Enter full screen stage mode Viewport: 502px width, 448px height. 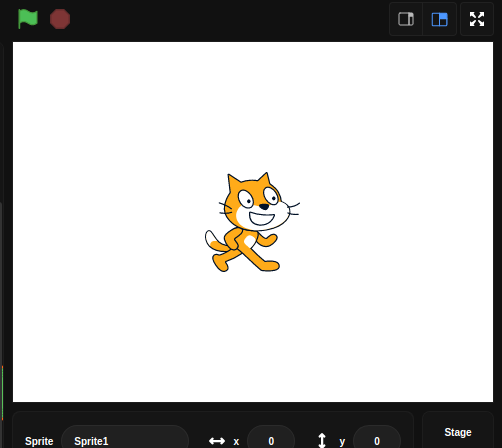coord(477,19)
